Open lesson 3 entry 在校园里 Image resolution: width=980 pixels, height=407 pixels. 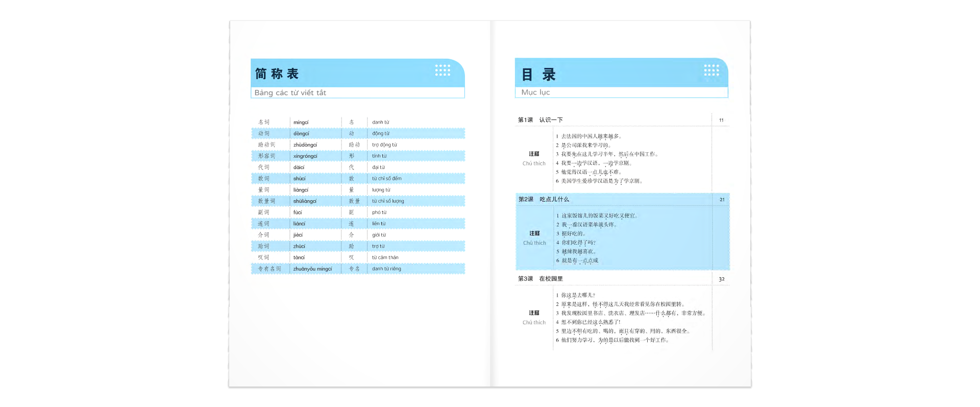551,279
